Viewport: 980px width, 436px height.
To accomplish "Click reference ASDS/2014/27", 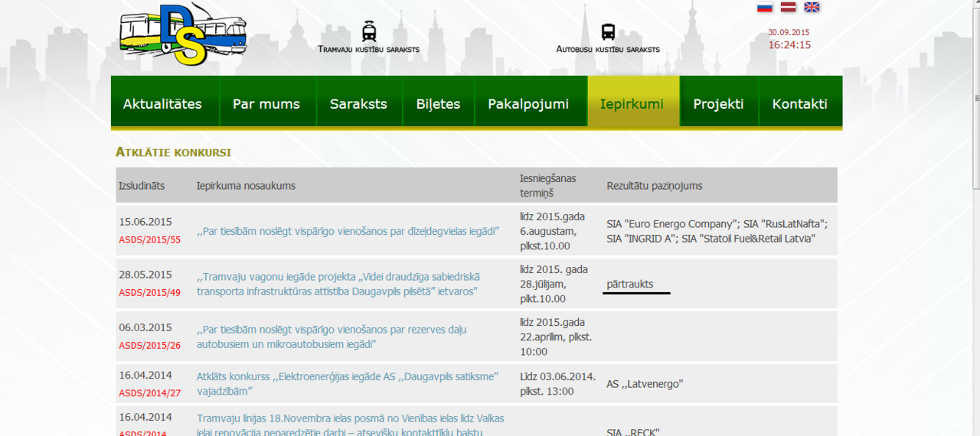I will (x=150, y=393).
